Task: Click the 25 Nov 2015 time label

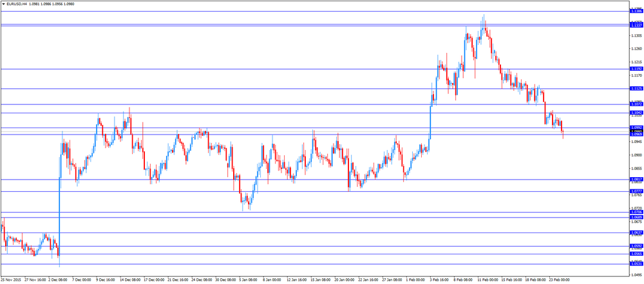Action: (10, 280)
